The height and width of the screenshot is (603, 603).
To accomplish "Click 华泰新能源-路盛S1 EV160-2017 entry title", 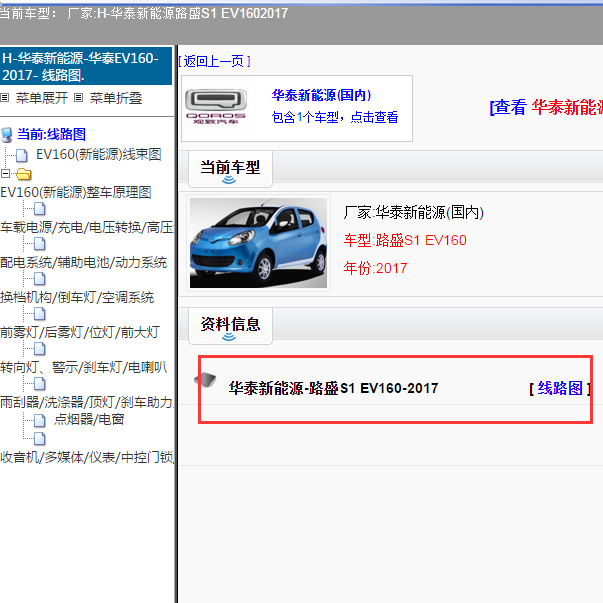I will [333, 388].
